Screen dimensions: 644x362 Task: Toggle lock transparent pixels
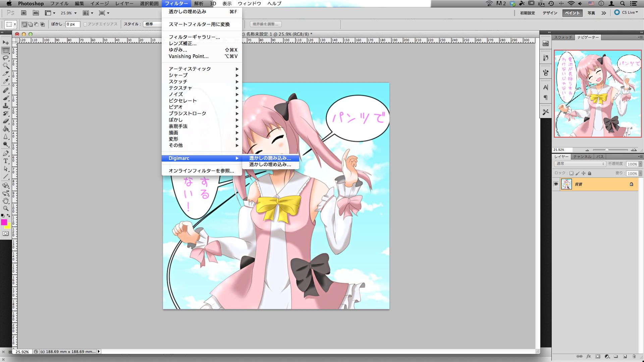[572, 173]
